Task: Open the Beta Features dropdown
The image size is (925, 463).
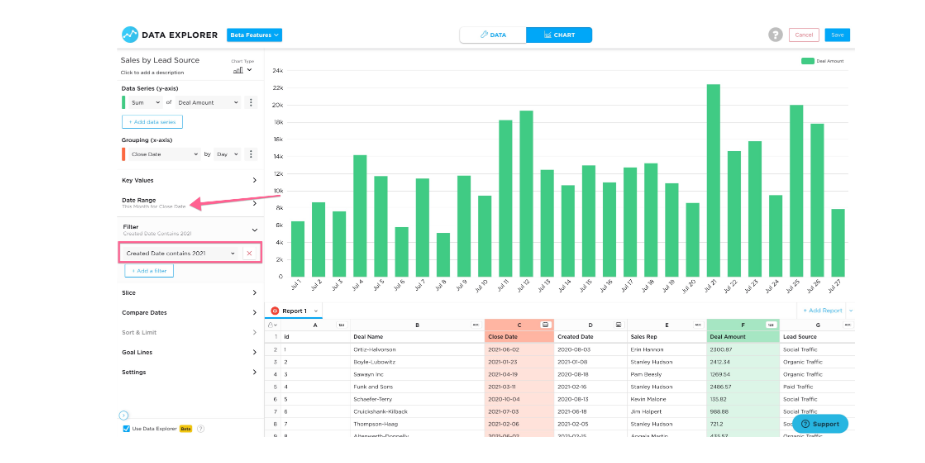Action: tap(254, 35)
